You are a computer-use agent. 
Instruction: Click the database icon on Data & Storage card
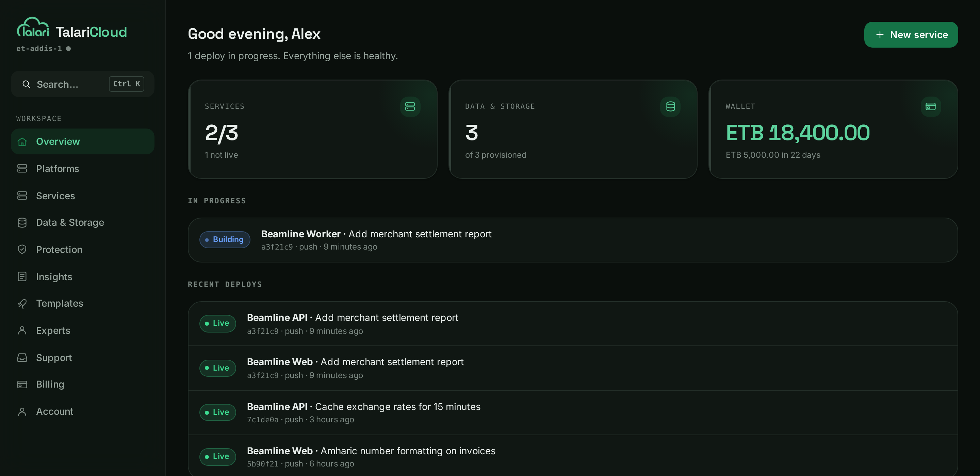670,106
